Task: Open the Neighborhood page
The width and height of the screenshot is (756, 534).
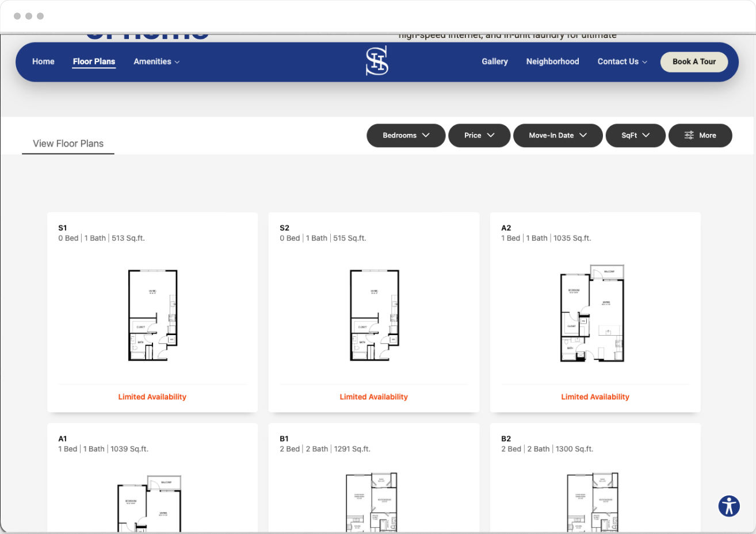Action: click(x=552, y=62)
